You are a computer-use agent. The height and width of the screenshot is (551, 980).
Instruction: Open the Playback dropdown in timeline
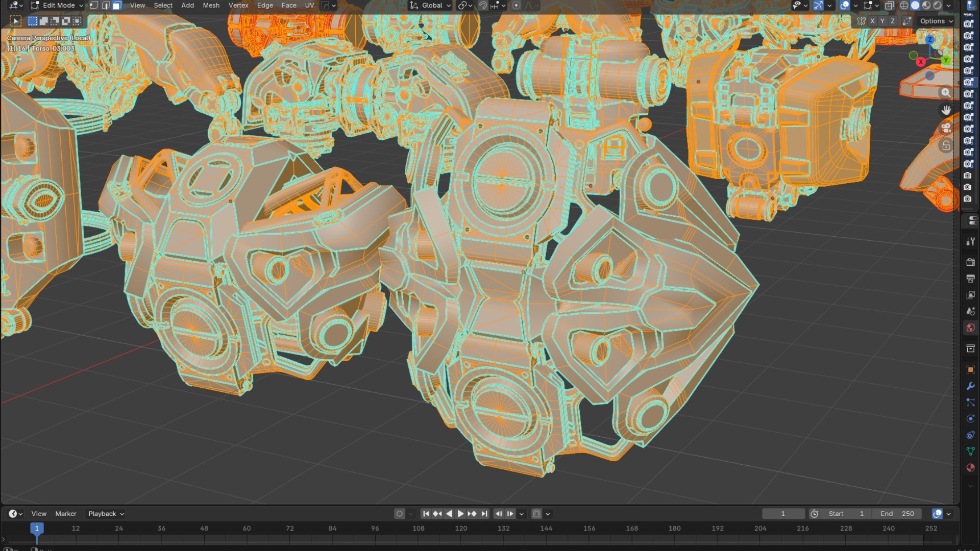106,514
